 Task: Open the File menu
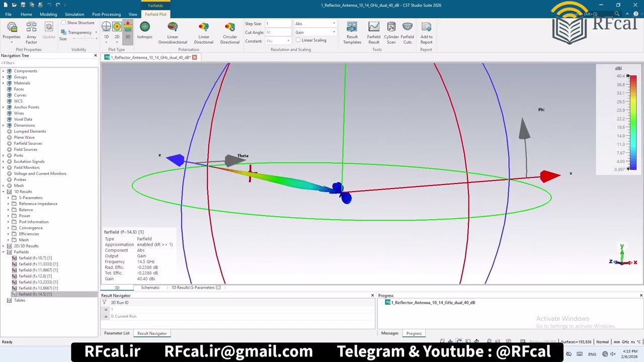point(9,14)
